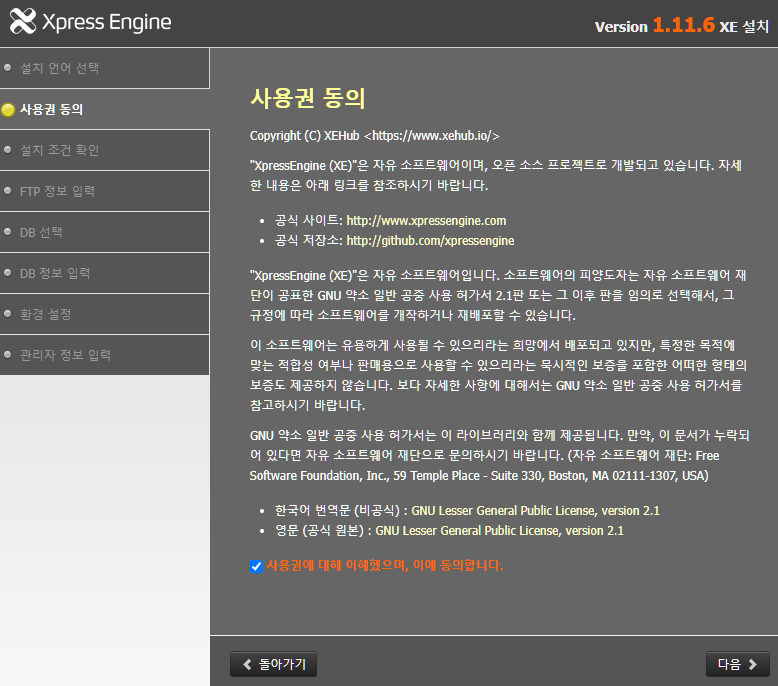This screenshot has height=686, width=778.
Task: Click the yellow bullet beside 사용권 동의
Action: (8, 110)
